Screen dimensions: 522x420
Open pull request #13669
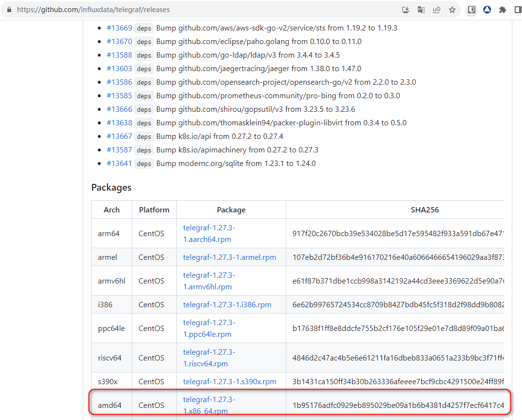pyautogui.click(x=119, y=28)
